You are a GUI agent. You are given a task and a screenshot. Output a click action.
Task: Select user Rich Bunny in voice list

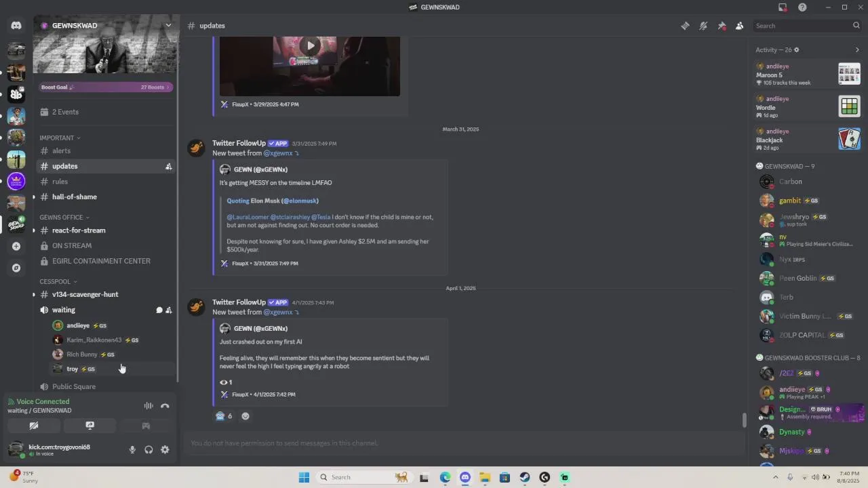tap(112, 354)
